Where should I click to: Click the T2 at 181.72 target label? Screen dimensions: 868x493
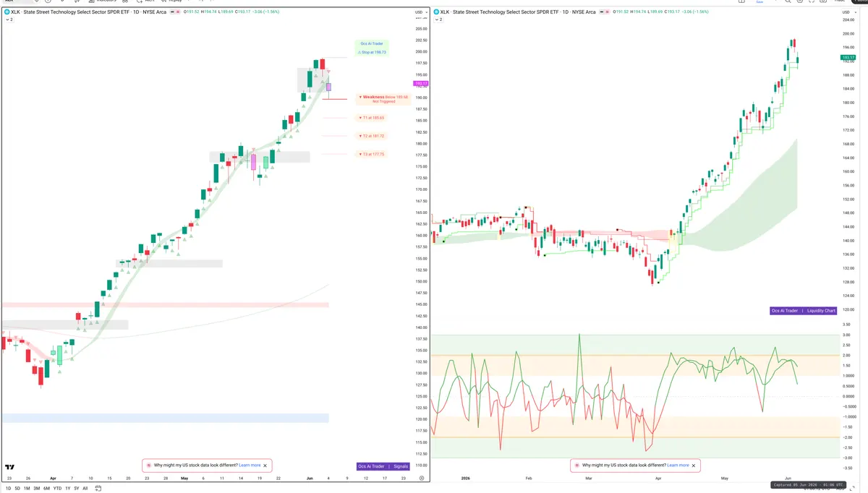coord(373,136)
